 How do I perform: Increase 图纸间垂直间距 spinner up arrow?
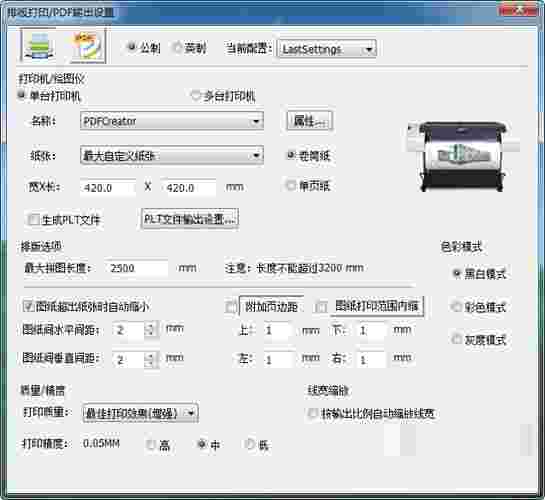coord(151,356)
